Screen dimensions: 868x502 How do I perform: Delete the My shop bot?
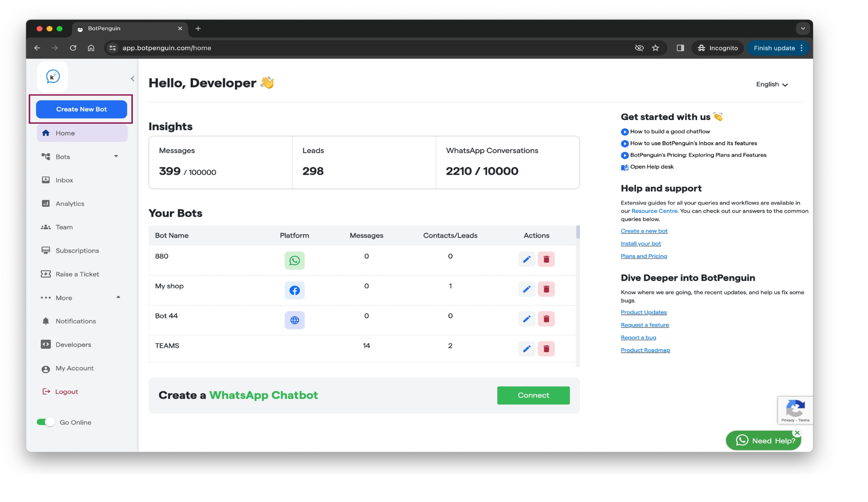546,289
